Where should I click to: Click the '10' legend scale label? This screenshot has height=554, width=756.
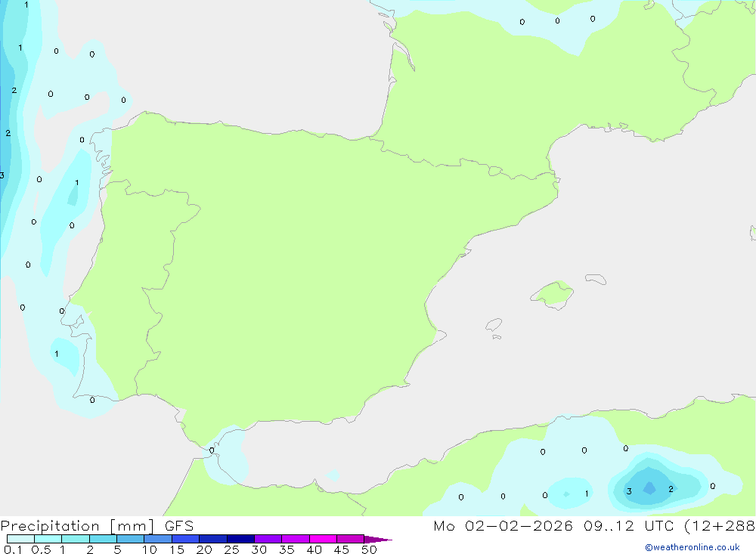[150, 549]
